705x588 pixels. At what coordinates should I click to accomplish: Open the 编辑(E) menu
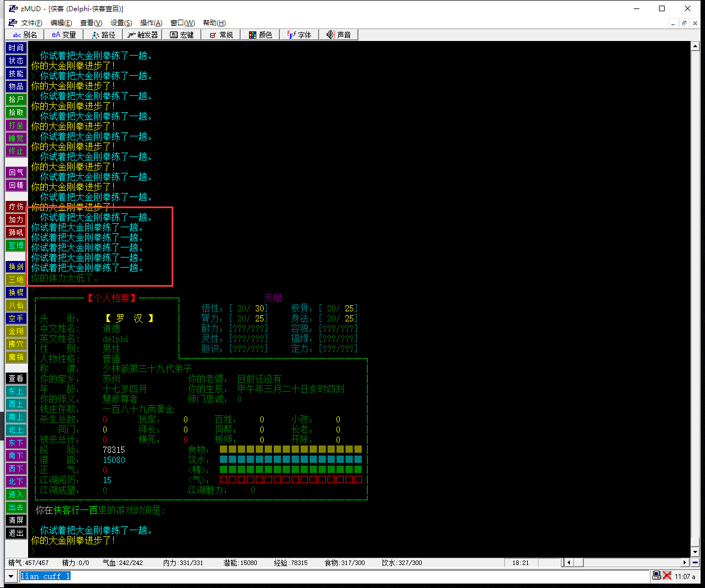point(61,23)
